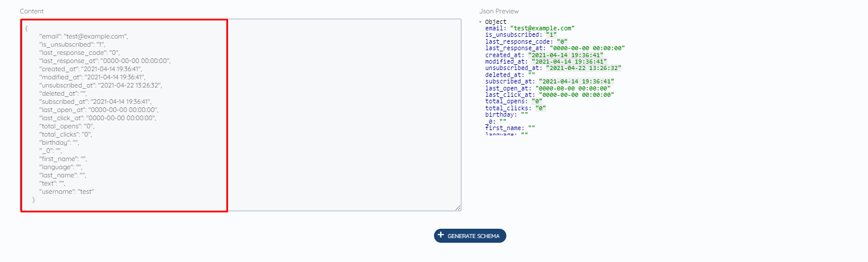Screen dimensions: 868x262
Task: Click the "birthday" line in Content editor
Action: tap(59, 142)
